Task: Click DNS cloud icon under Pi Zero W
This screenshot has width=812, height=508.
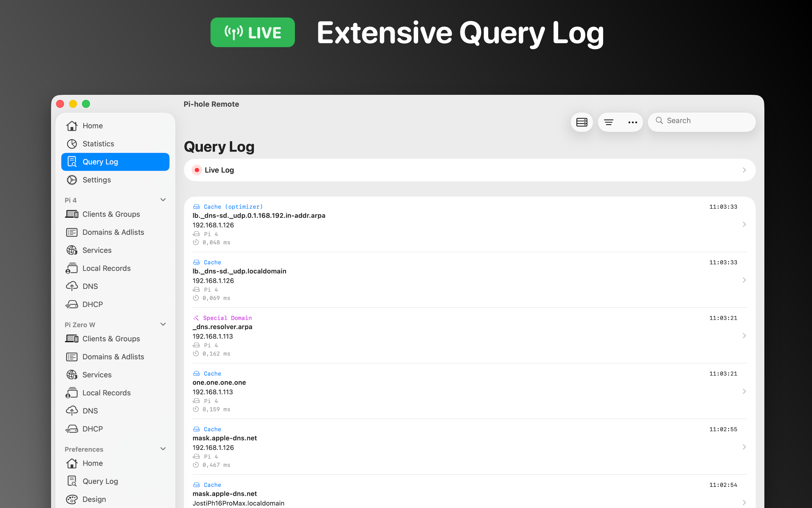Action: [72, 411]
